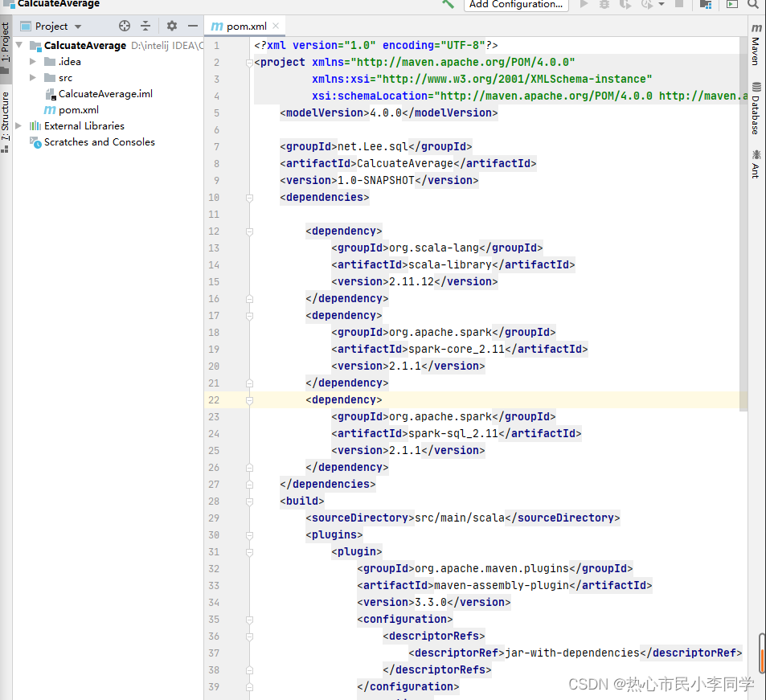Click the editor vertical scrollbar
The height and width of the screenshot is (700, 766).
click(x=743, y=225)
